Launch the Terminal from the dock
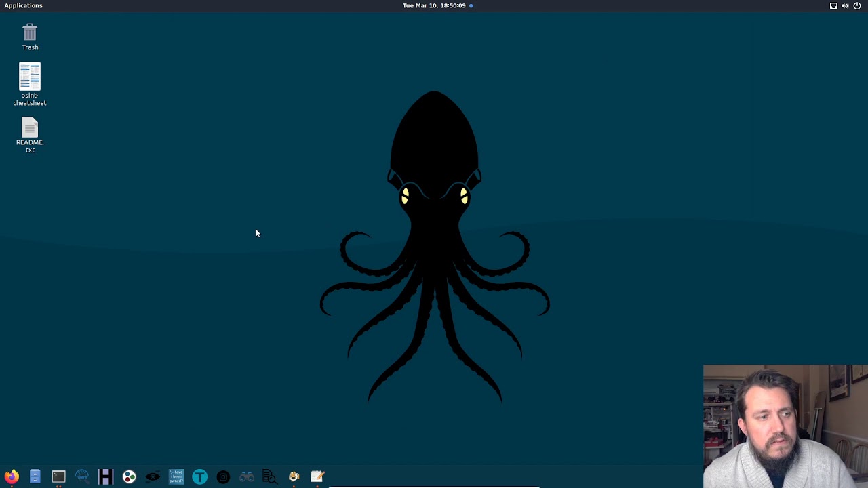The image size is (868, 488). point(58,476)
